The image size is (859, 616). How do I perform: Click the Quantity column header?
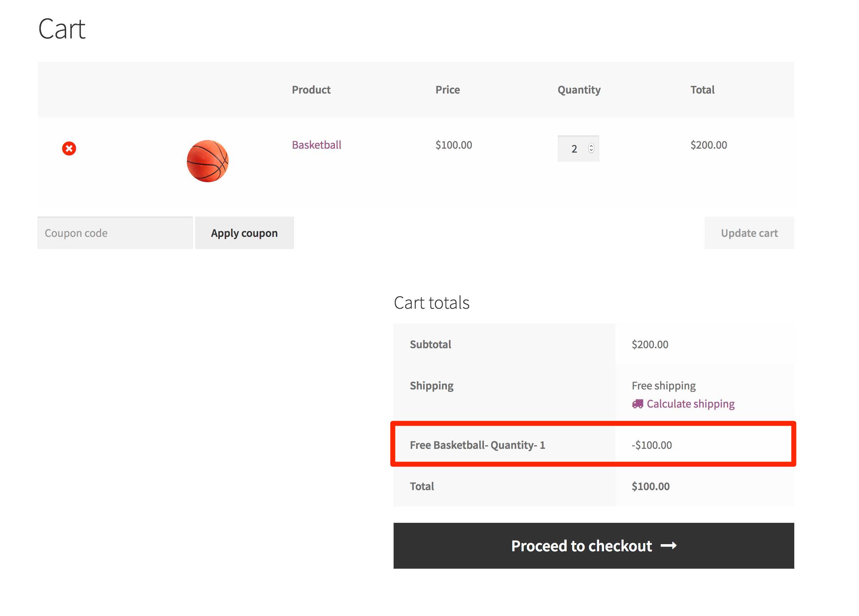click(579, 90)
